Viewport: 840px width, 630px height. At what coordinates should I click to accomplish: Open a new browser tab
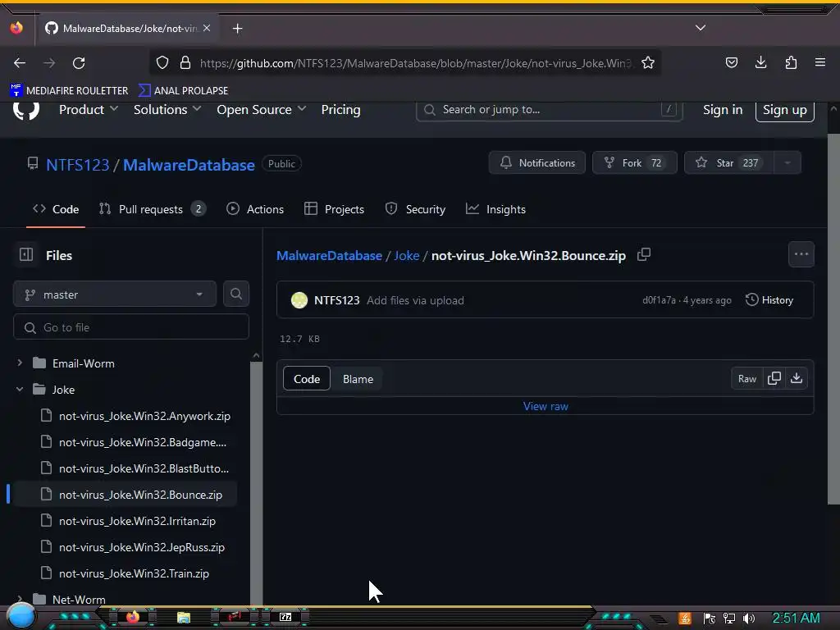click(237, 29)
